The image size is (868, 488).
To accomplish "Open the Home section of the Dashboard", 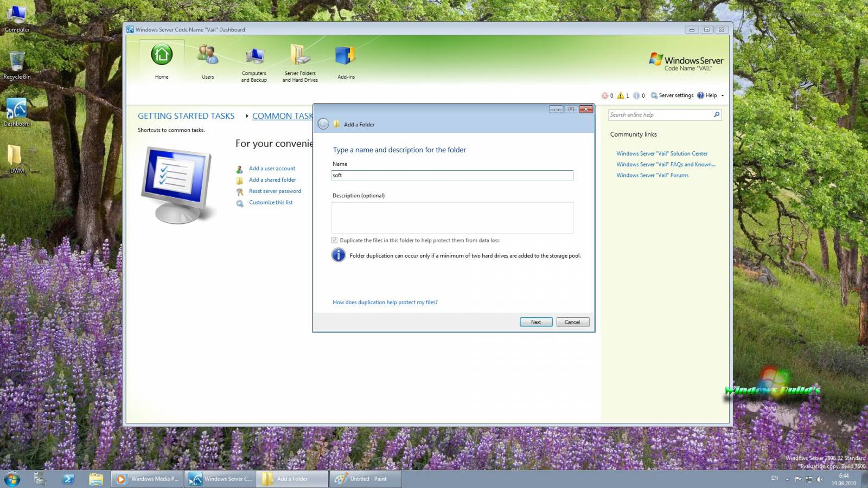I will pos(162,62).
